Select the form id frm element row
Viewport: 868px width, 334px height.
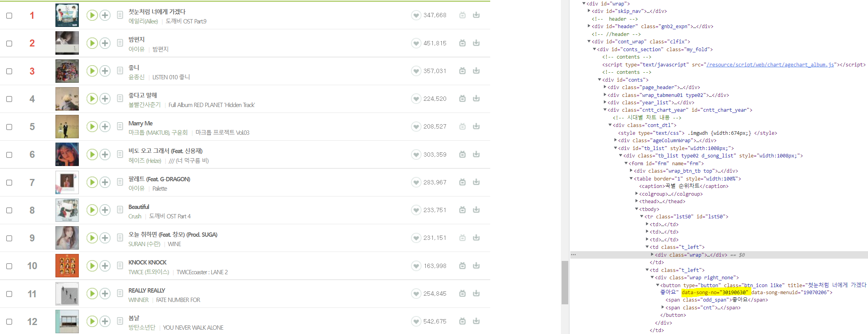(x=666, y=164)
